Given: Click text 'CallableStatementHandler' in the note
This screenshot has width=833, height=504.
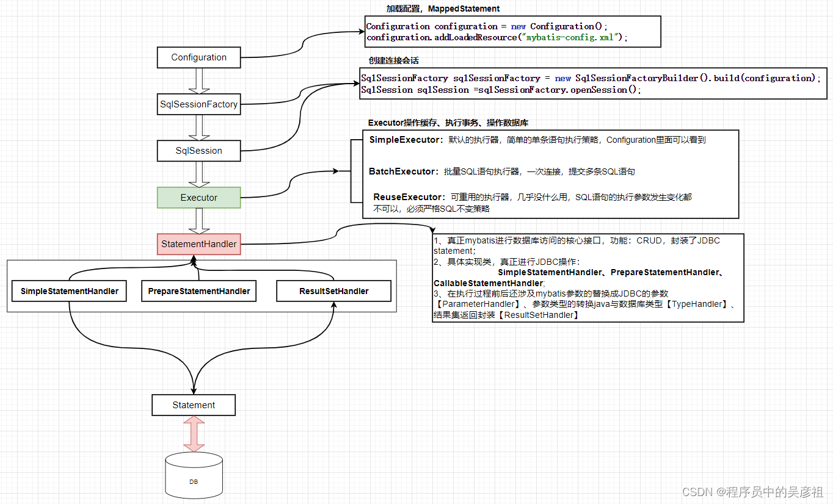Looking at the screenshot, I should coord(489,283).
